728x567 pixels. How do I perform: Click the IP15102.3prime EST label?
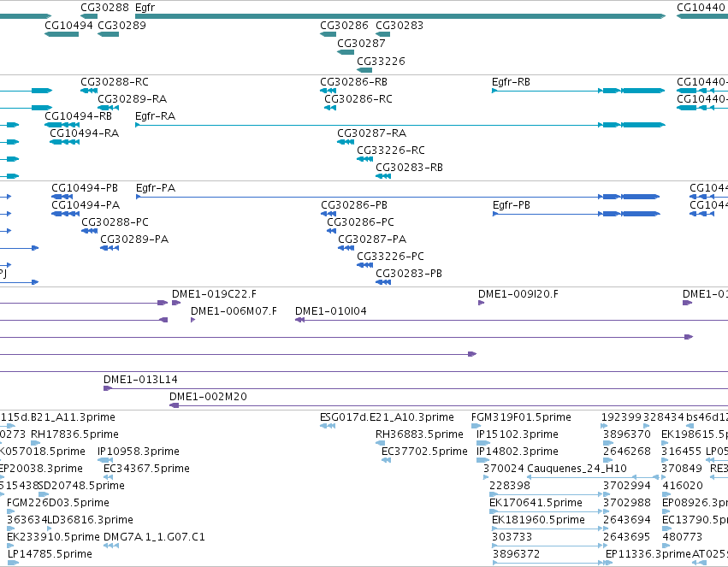tap(518, 434)
